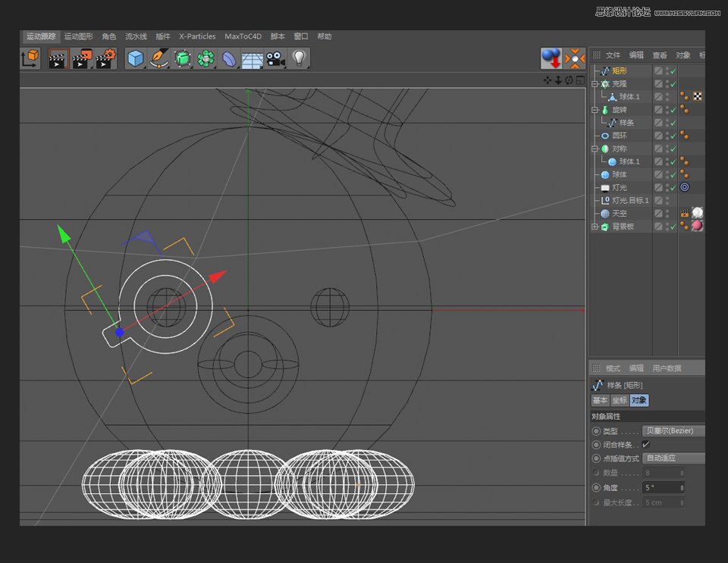
Task: Open the 用户数据 menu in attributes panel
Action: point(667,368)
